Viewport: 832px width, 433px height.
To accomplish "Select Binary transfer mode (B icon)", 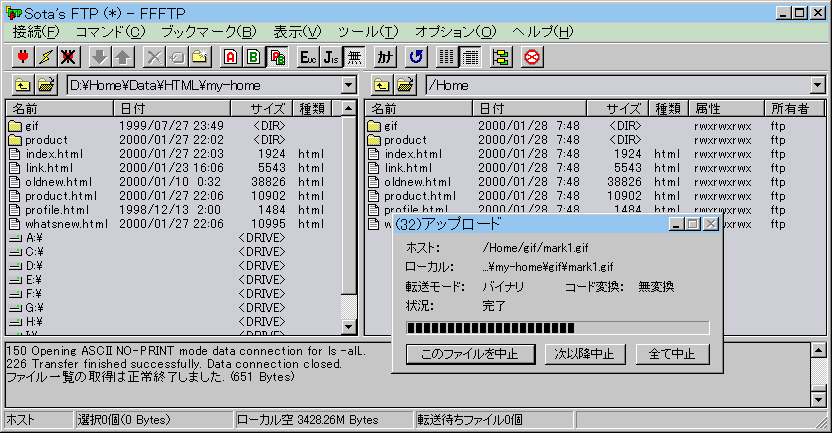I will (x=254, y=57).
